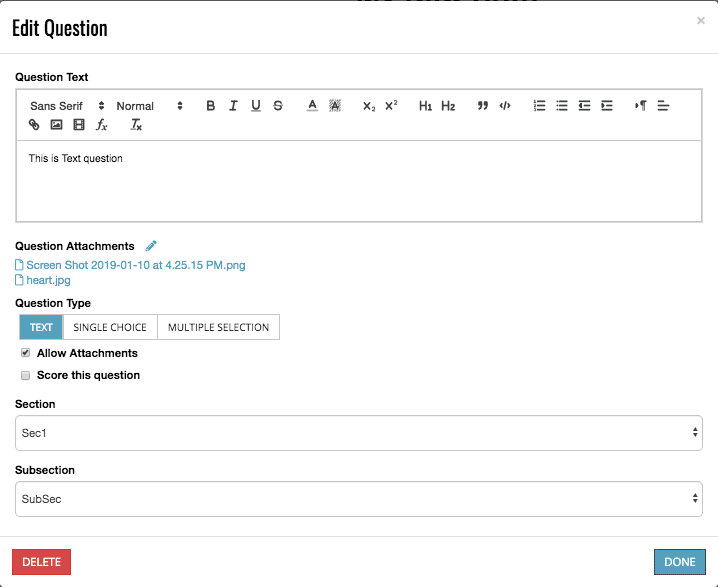Click inside the question text editor
Image resolution: width=718 pixels, height=587 pixels.
(x=359, y=181)
